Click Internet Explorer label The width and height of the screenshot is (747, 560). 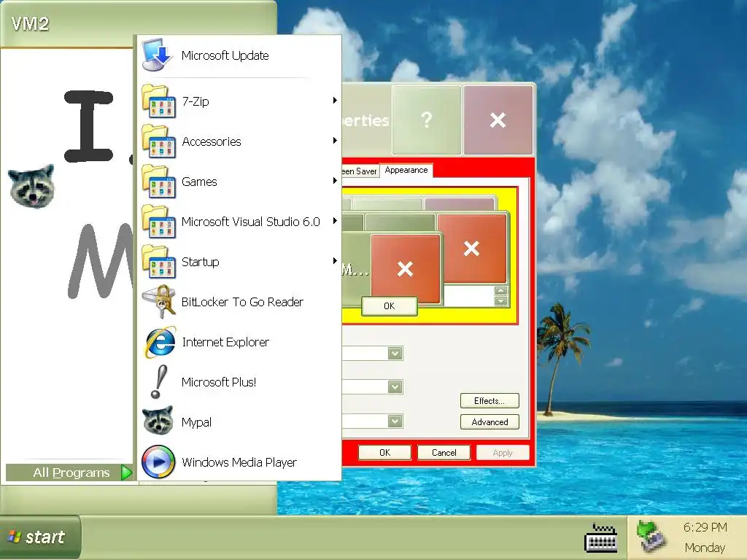pyautogui.click(x=225, y=342)
